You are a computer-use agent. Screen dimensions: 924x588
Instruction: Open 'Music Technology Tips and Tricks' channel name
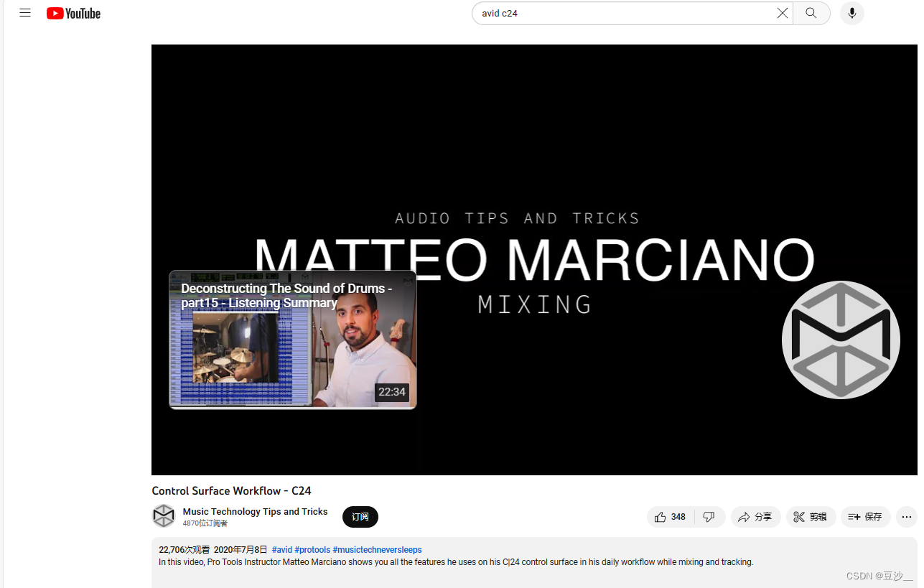pyautogui.click(x=255, y=511)
